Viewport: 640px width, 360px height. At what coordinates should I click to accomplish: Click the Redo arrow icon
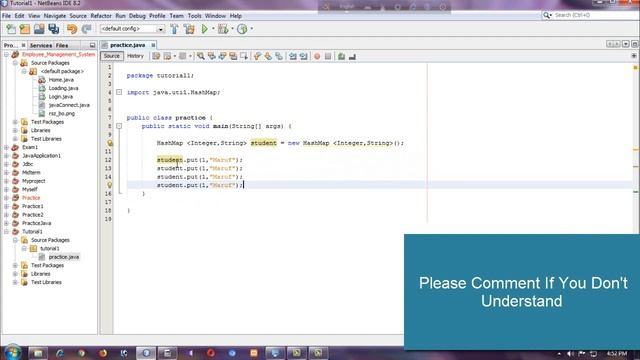pyautogui.click(x=86, y=29)
